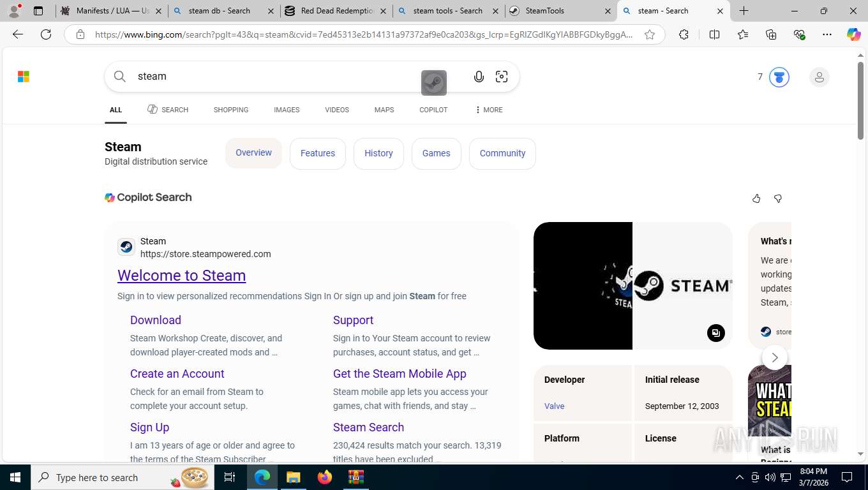868x490 pixels.
Task: Open the Download sitelink
Action: coord(156,320)
